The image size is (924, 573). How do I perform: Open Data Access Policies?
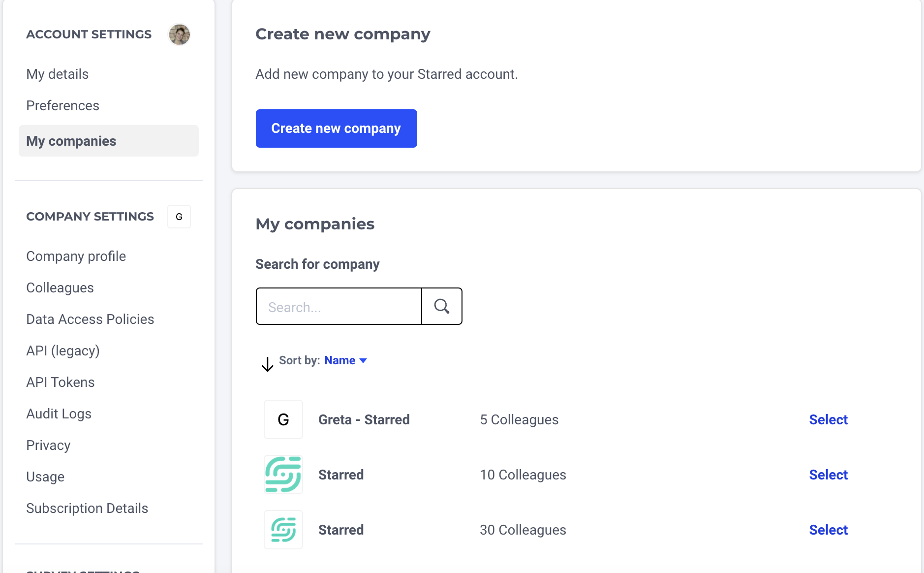[90, 319]
